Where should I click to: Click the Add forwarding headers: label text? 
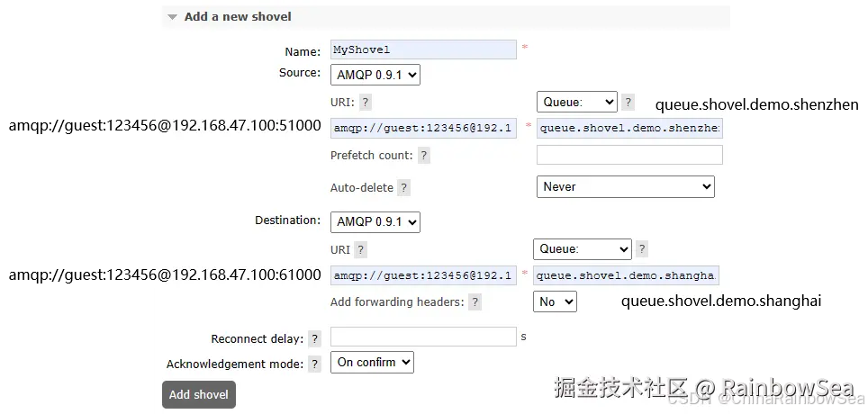point(397,301)
